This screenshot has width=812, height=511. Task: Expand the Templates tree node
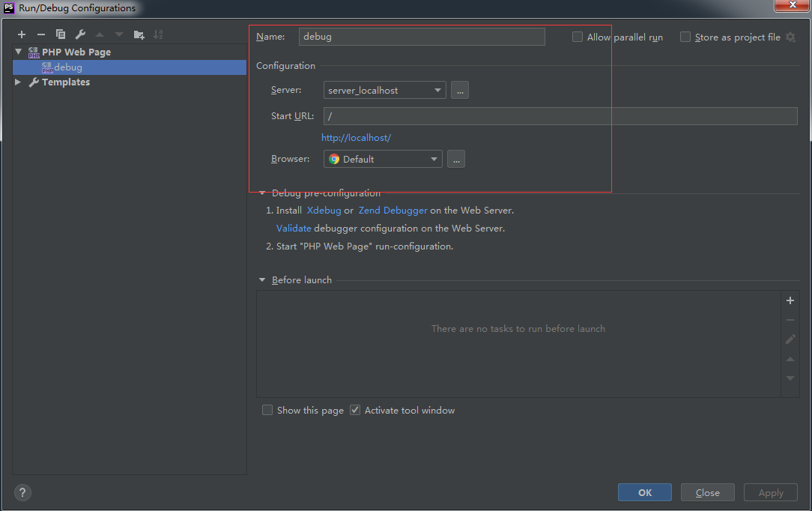[18, 82]
